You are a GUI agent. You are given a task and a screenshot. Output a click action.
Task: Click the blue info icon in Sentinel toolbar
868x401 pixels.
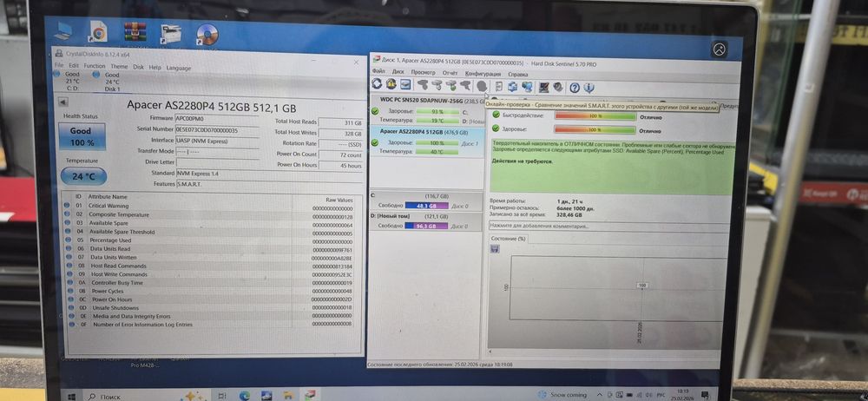pyautogui.click(x=589, y=88)
